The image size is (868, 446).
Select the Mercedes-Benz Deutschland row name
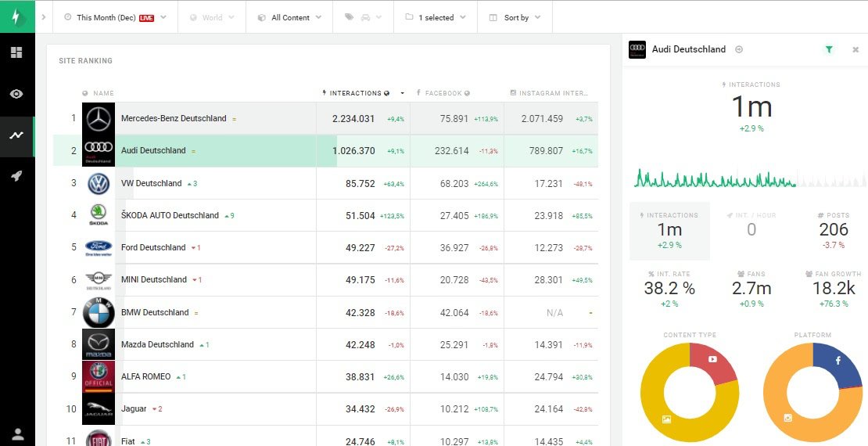click(174, 119)
